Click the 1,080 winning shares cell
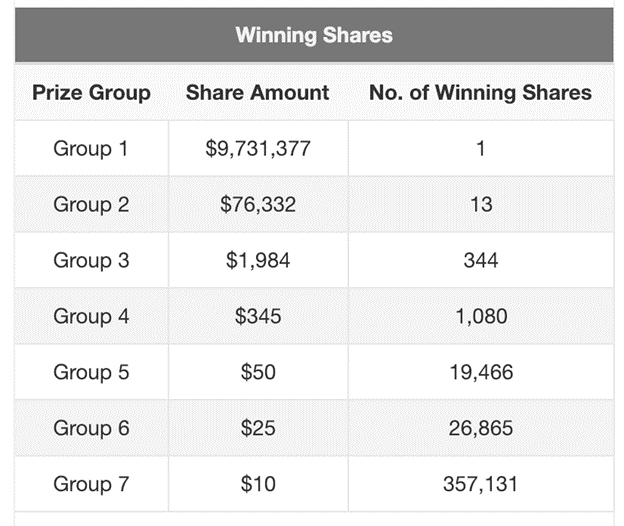The height and width of the screenshot is (526, 624). [x=481, y=317]
